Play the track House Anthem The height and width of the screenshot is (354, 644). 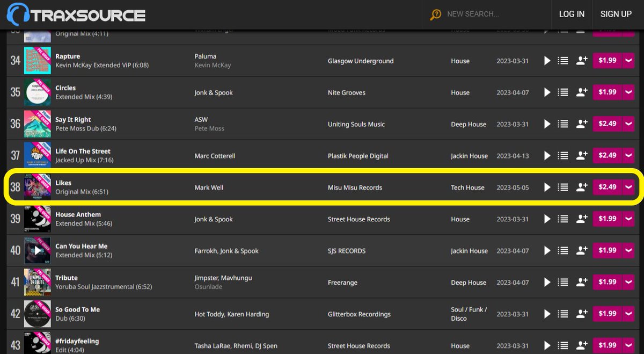pyautogui.click(x=547, y=219)
